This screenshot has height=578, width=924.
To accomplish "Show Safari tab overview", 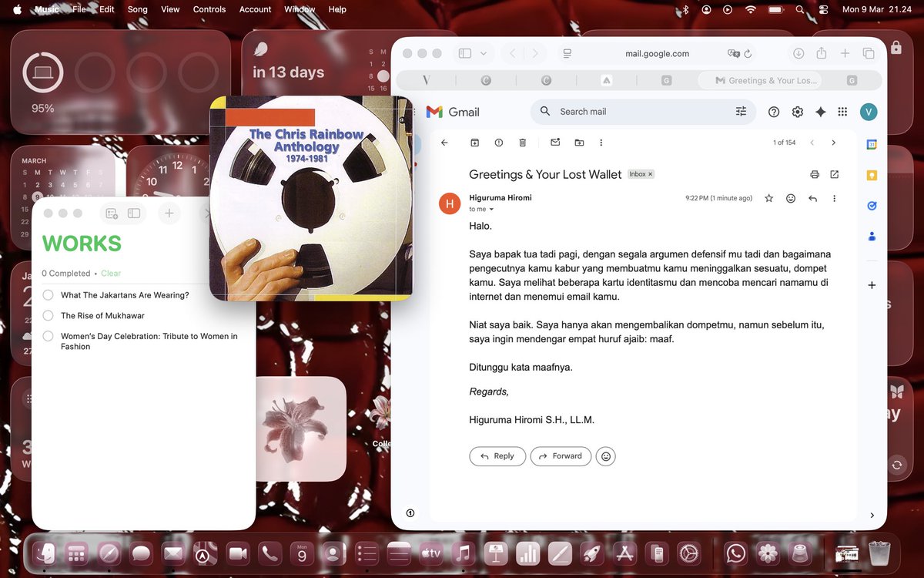I will coord(869,53).
